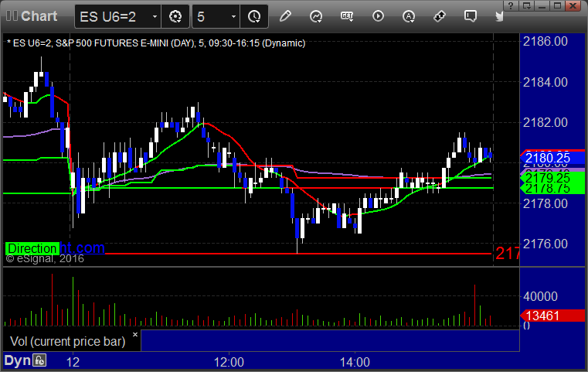Click the date label 12 on time axis
Viewport: 588px width, 372px height.
(x=73, y=362)
